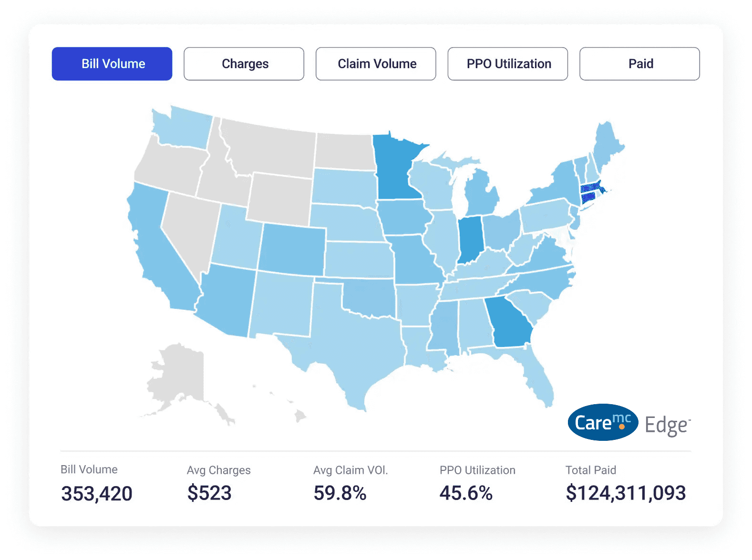The image size is (752, 560).
Task: Click the CareMC Edge logo
Action: coord(628,423)
